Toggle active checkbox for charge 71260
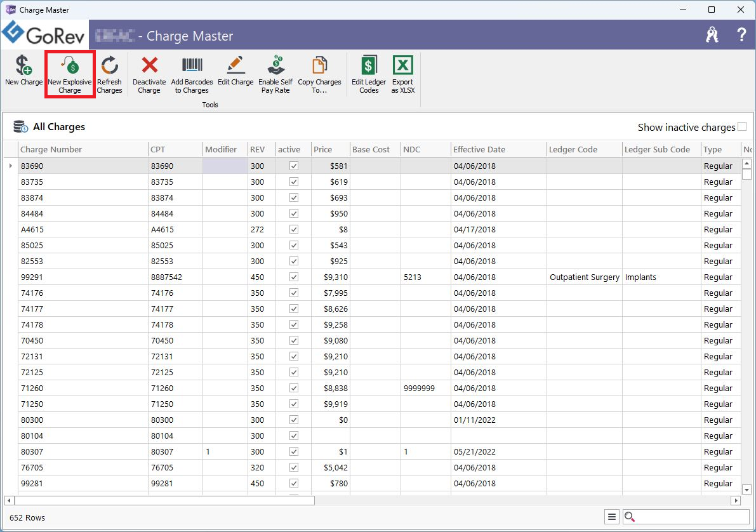756x532 pixels. pyautogui.click(x=294, y=389)
